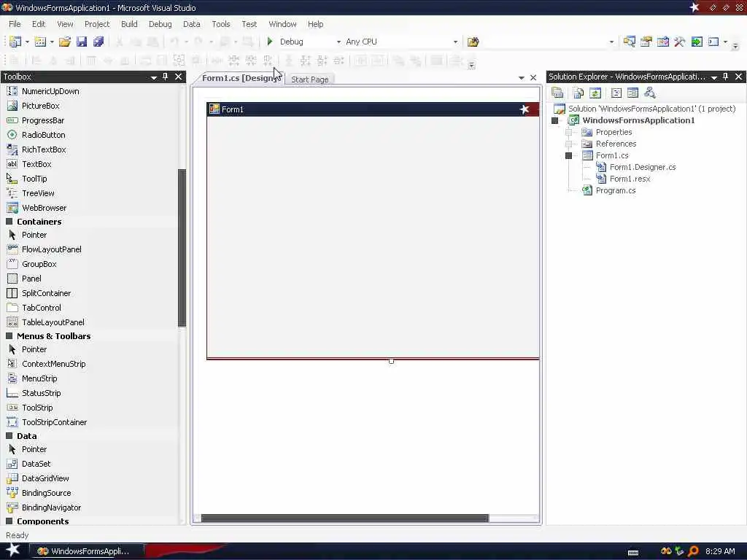The image size is (747, 560).
Task: Expand the Properties node in Solution Explorer
Action: 568,132
